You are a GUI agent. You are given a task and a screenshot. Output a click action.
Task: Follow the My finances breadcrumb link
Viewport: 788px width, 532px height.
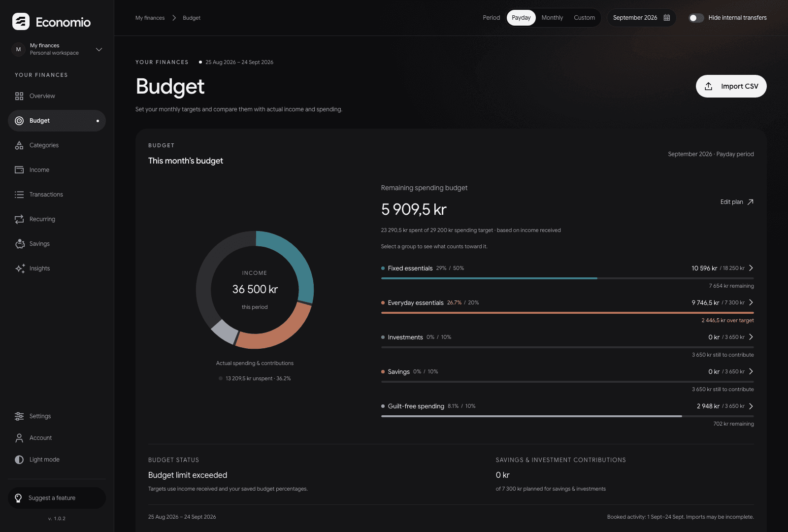pyautogui.click(x=150, y=18)
